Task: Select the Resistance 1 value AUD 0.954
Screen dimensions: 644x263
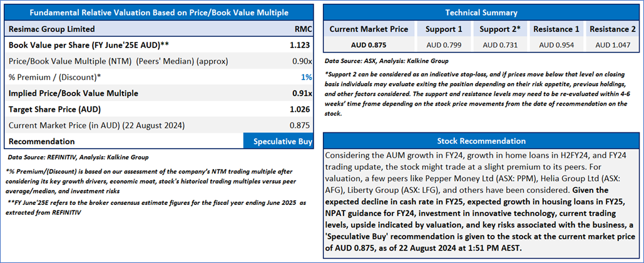Action: [x=556, y=44]
